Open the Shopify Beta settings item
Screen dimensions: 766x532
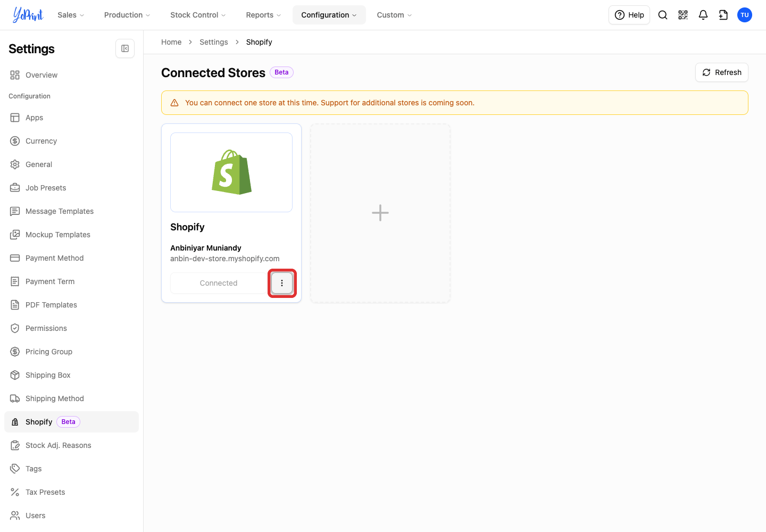click(71, 422)
